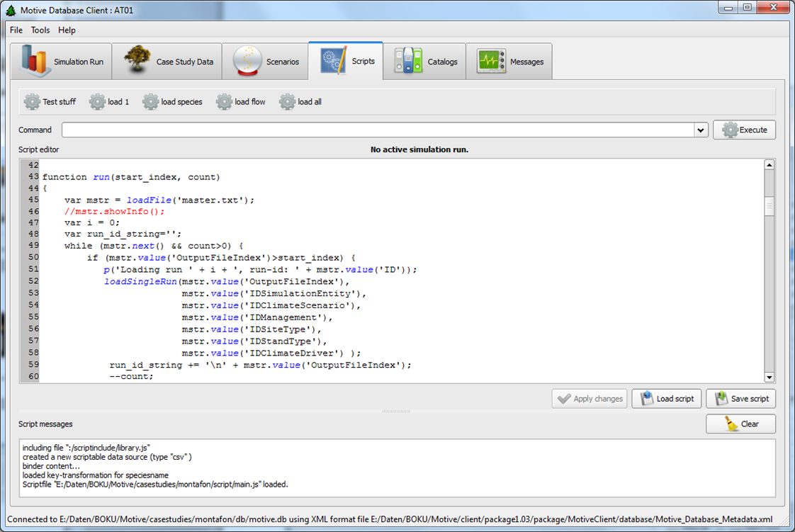Screen dimensions: 795x532
Task: Click the Save script button
Action: [x=740, y=399]
